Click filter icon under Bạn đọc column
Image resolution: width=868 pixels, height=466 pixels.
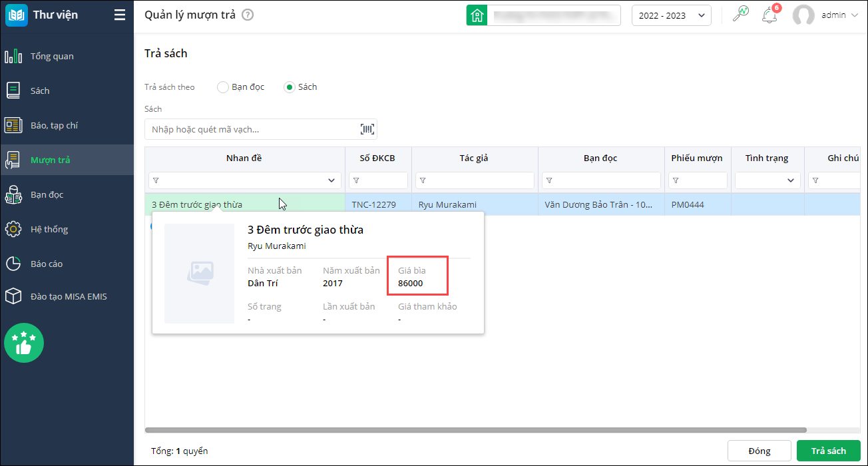tap(548, 180)
